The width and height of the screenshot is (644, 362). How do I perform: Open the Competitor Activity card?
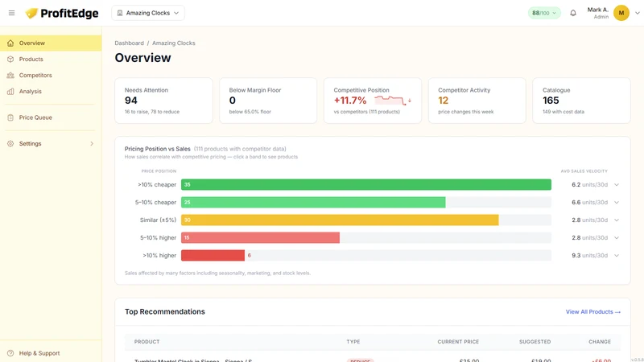[x=477, y=101]
